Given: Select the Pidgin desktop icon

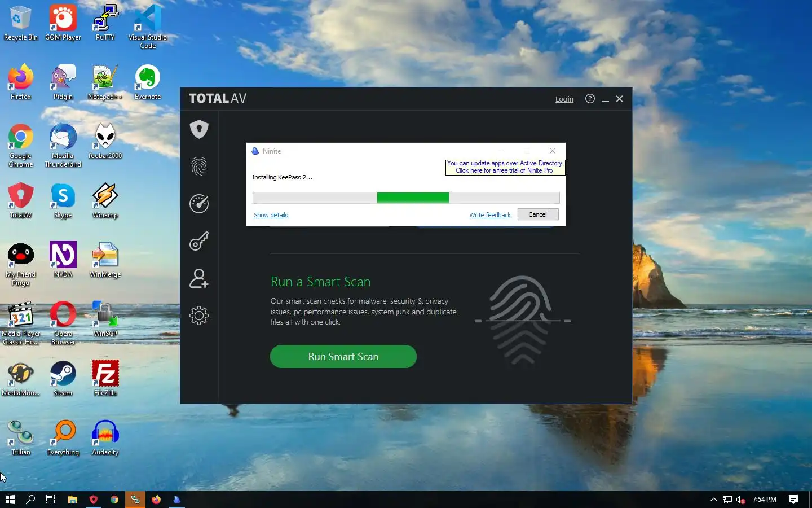Looking at the screenshot, I should pos(63,83).
